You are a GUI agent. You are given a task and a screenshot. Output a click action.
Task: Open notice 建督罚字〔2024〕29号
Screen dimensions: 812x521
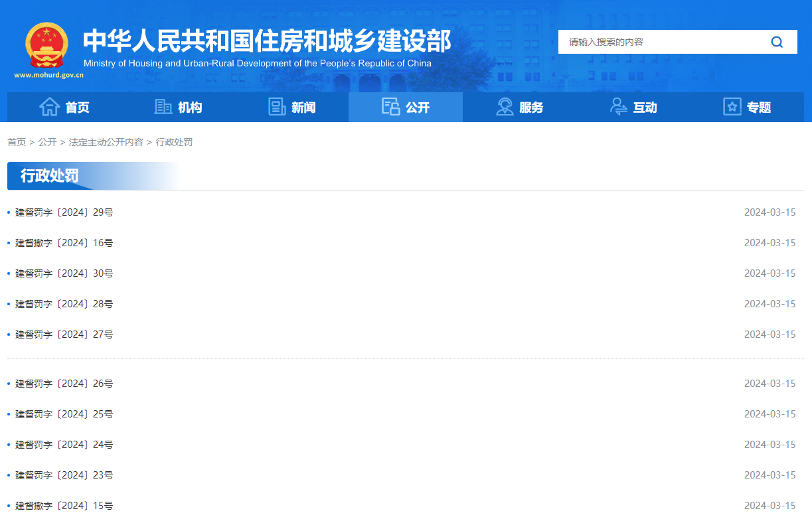pos(64,212)
